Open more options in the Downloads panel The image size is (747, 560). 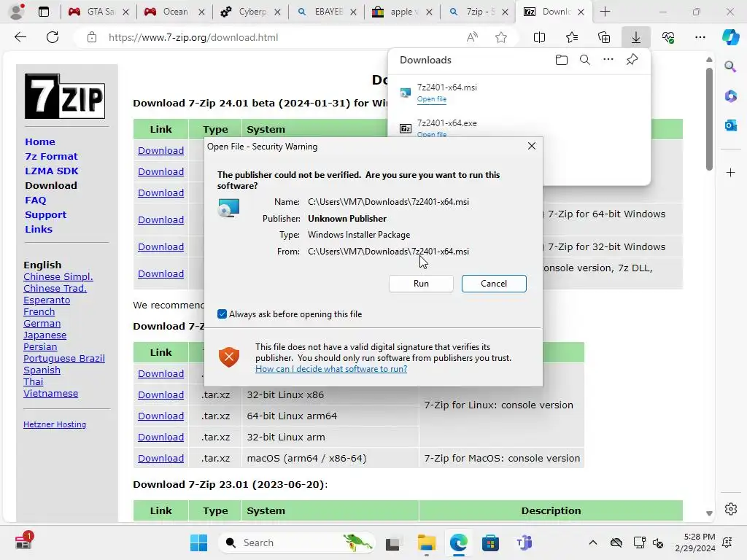[x=608, y=60]
